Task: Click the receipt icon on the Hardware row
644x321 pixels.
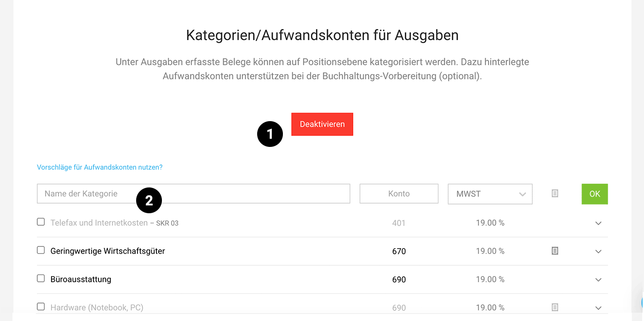Action: coord(554,307)
